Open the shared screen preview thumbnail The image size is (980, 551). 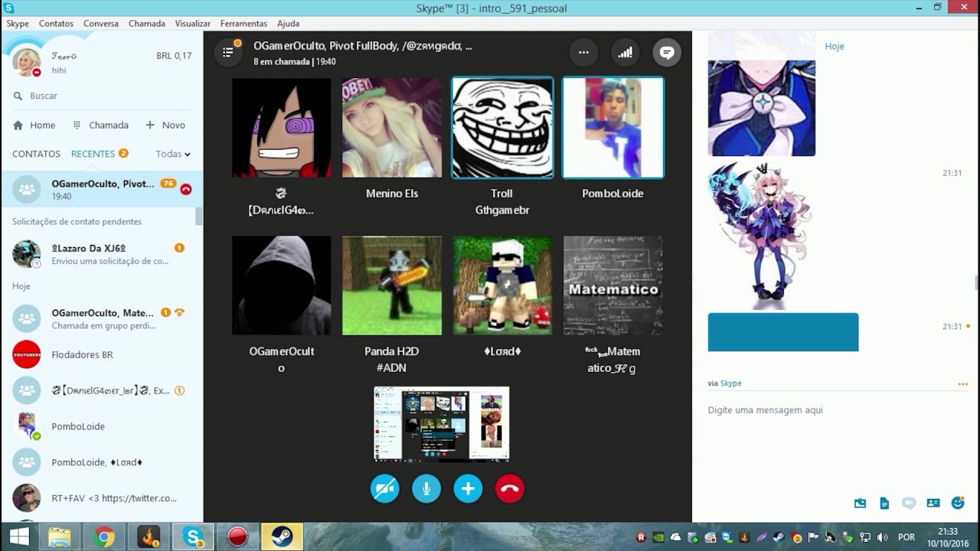pyautogui.click(x=442, y=424)
